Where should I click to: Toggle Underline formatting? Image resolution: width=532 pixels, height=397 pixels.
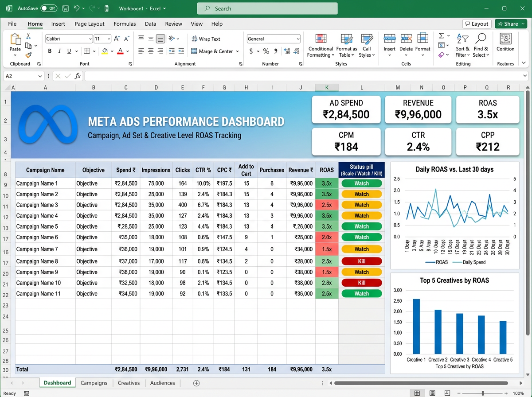[x=70, y=51]
